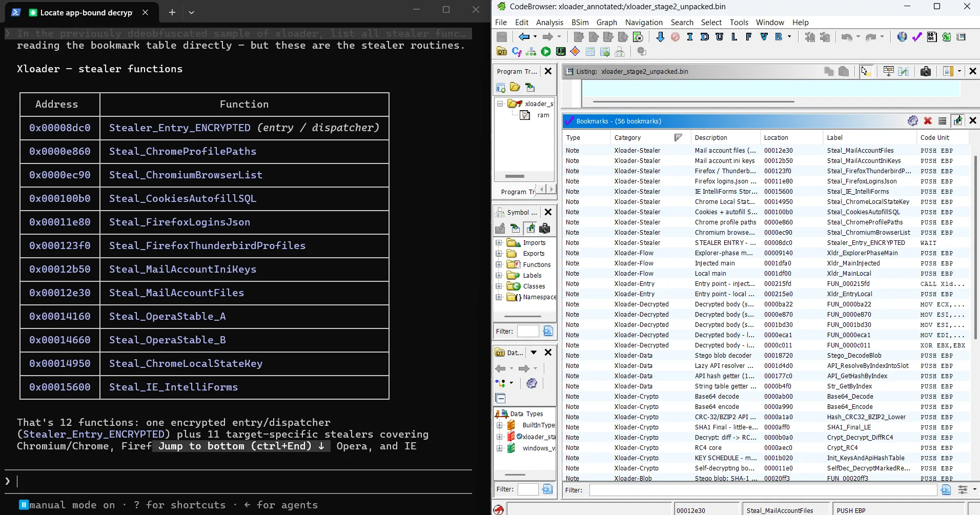980x515 pixels.
Task: Click the Description column header in Bookmarks
Action: 725,137
